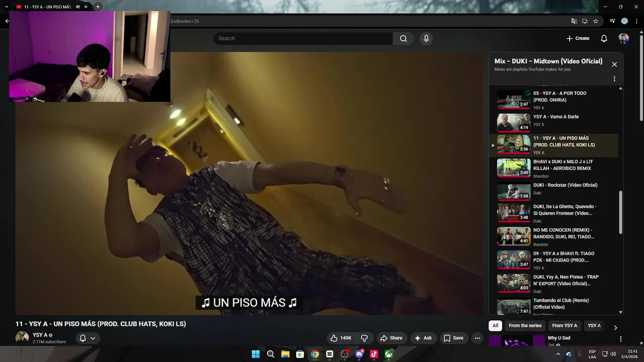
Task: Open the Why U Sad recommended video
Action: point(558,338)
